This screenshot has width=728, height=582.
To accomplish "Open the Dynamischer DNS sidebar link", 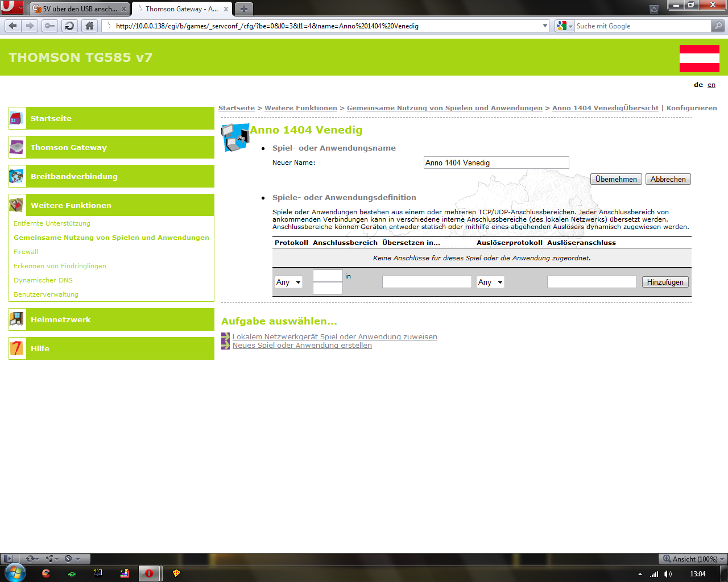I will (x=43, y=280).
